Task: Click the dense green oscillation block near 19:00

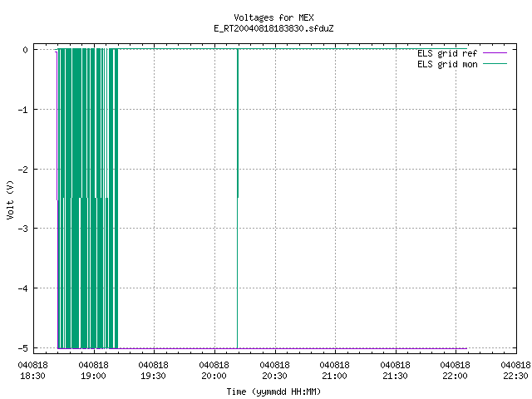Action: pyautogui.click(x=87, y=199)
